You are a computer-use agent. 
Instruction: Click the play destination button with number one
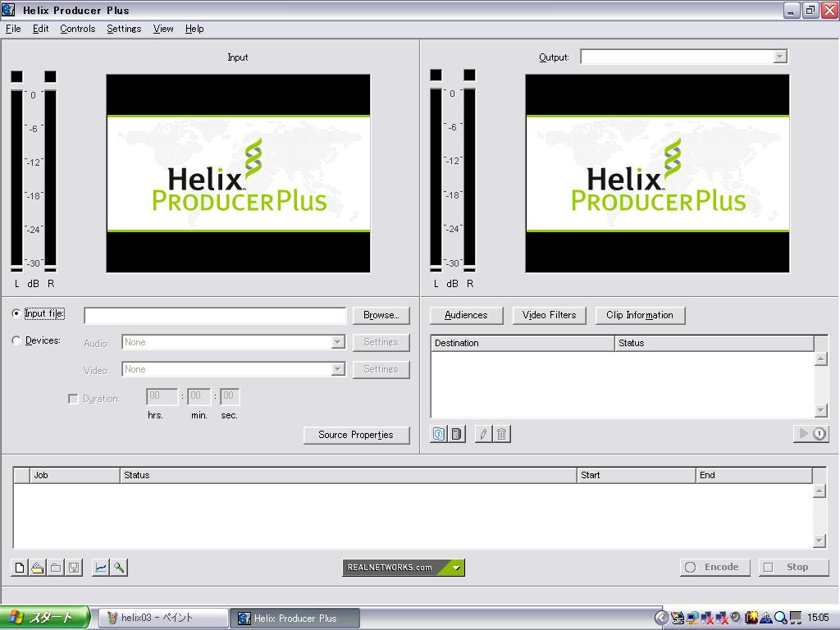pyautogui.click(x=811, y=433)
